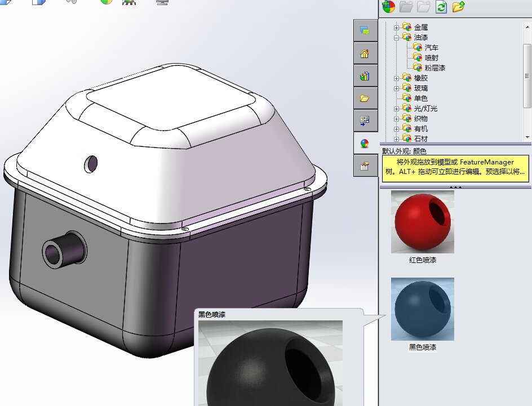
Task: Expand the 金属 folder
Action: pos(396,28)
